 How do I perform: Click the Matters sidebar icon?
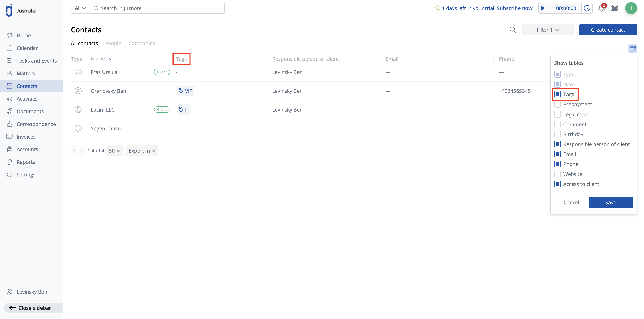point(9,73)
